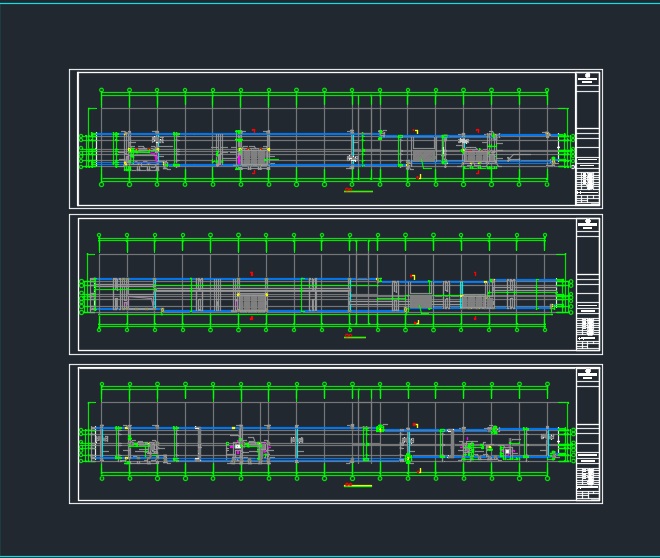Click the title block of the middle sheet

588,284
